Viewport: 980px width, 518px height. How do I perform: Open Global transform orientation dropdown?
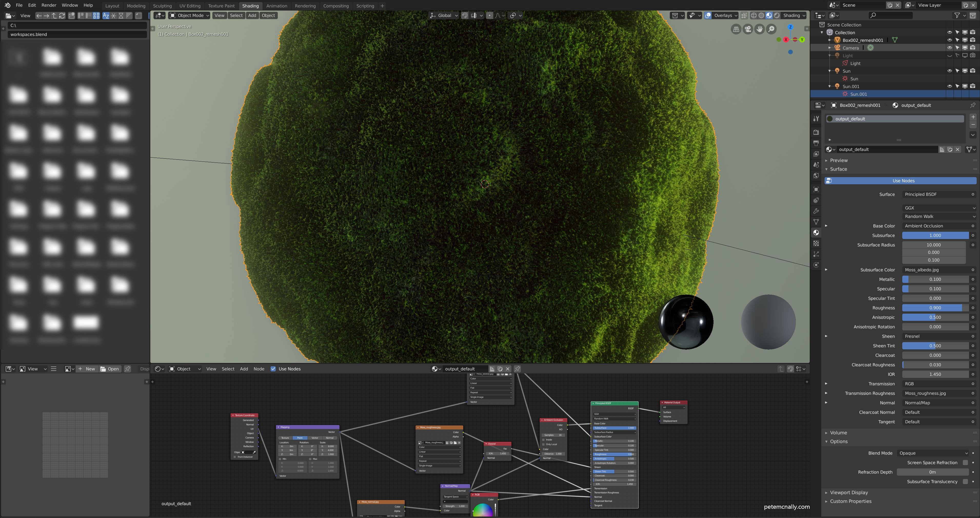(444, 16)
